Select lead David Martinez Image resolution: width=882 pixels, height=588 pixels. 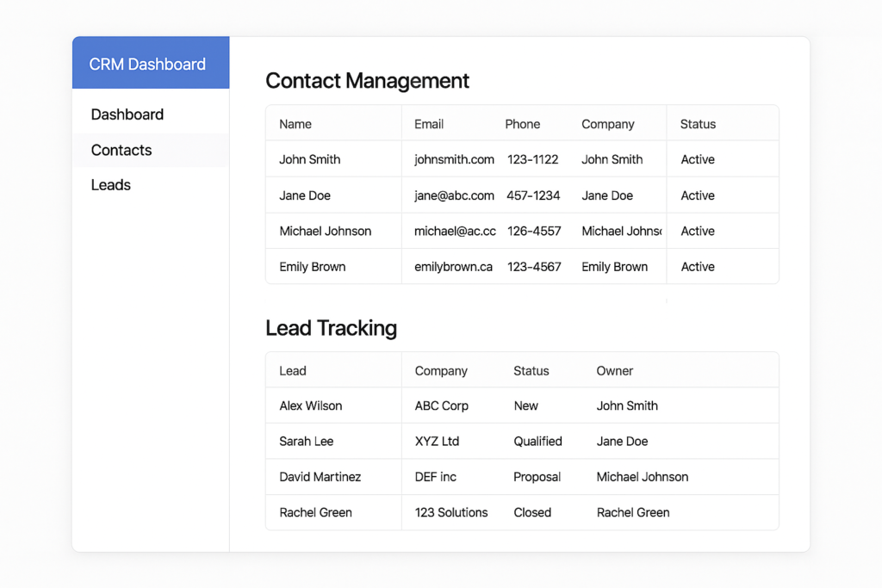tap(320, 477)
